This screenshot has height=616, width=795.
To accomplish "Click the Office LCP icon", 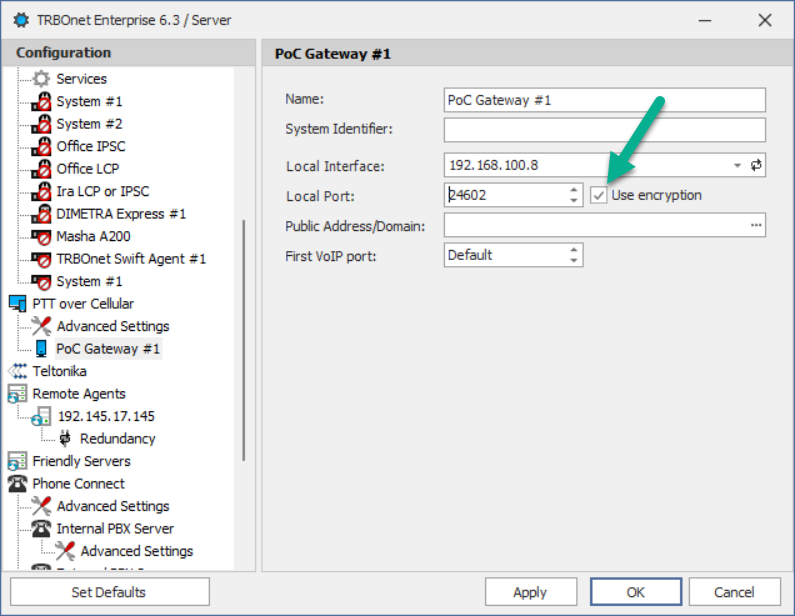I will [x=41, y=169].
